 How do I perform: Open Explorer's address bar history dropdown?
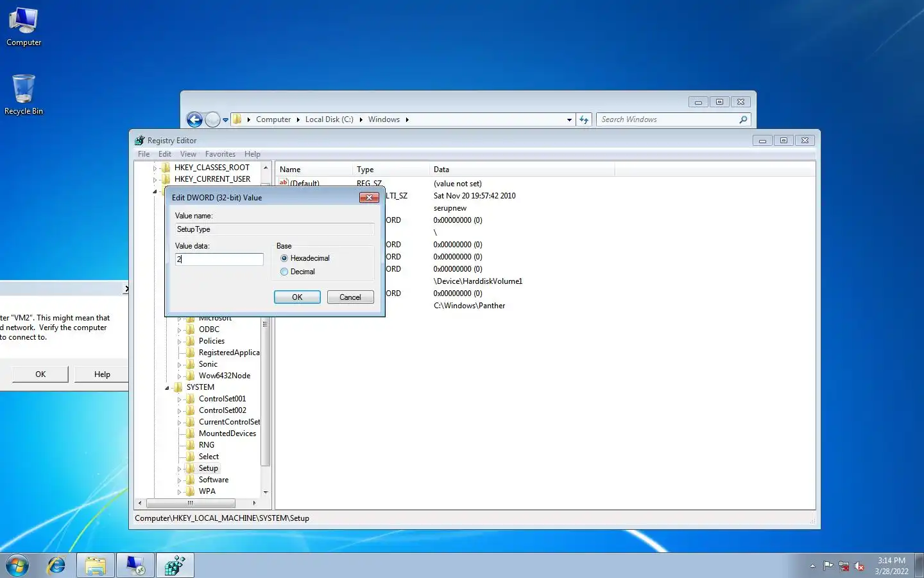tap(569, 119)
